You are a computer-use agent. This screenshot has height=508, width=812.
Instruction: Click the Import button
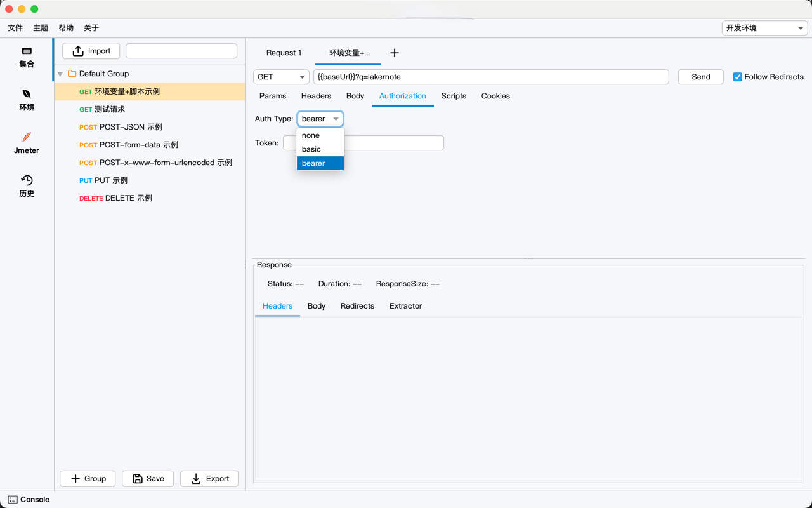point(91,51)
